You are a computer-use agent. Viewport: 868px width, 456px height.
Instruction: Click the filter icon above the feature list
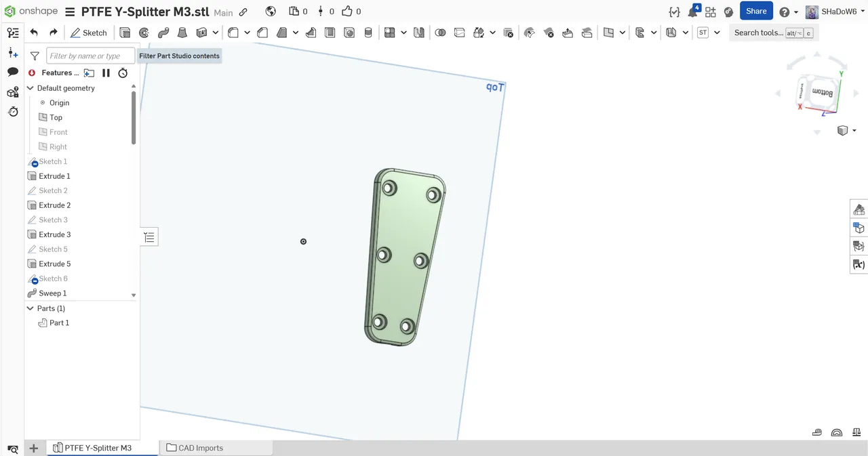[35, 56]
